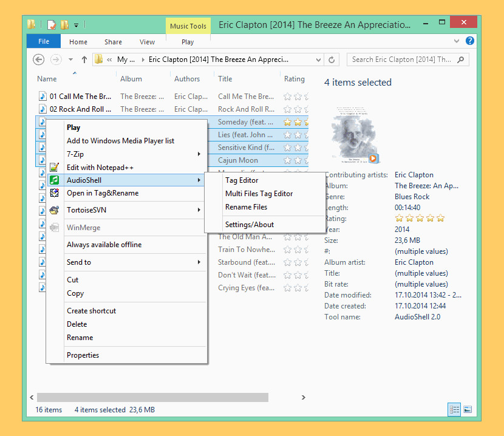504x436 pixels.
Task: Click the Tag&Rename icon in context menu
Action: (55, 193)
